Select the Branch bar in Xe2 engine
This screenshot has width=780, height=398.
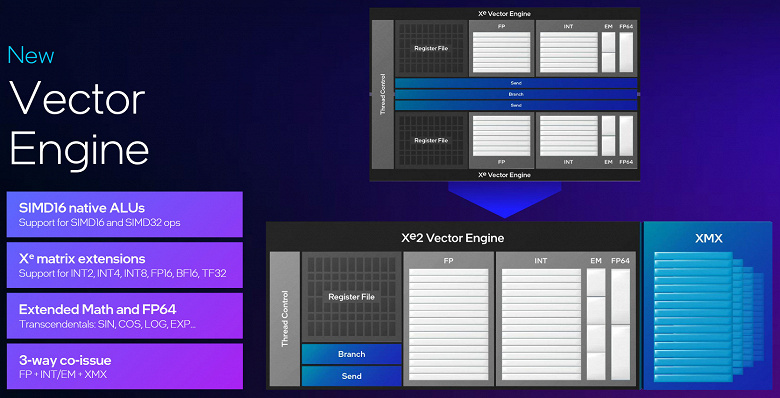352,354
